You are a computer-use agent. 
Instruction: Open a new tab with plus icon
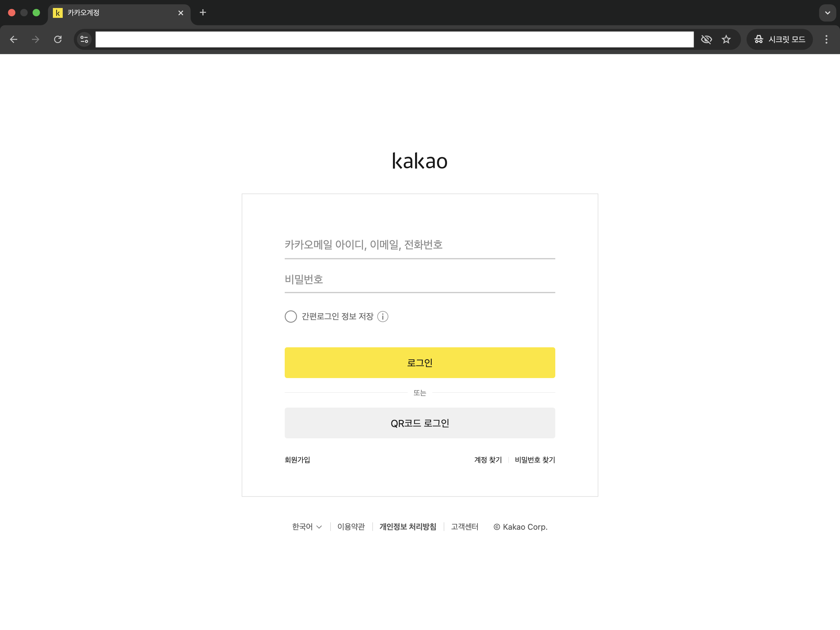[x=203, y=13]
